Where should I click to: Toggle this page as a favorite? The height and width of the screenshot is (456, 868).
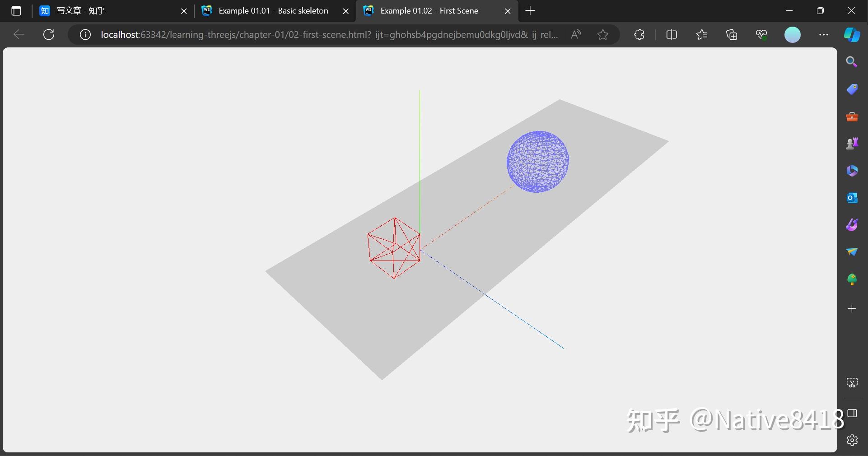tap(604, 35)
